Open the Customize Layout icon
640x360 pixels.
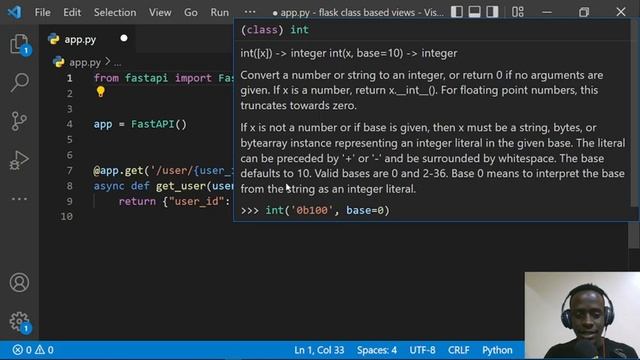[518, 12]
